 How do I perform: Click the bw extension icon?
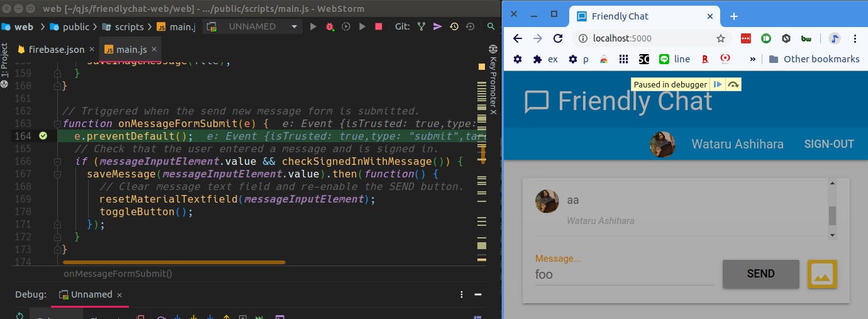tap(806, 38)
